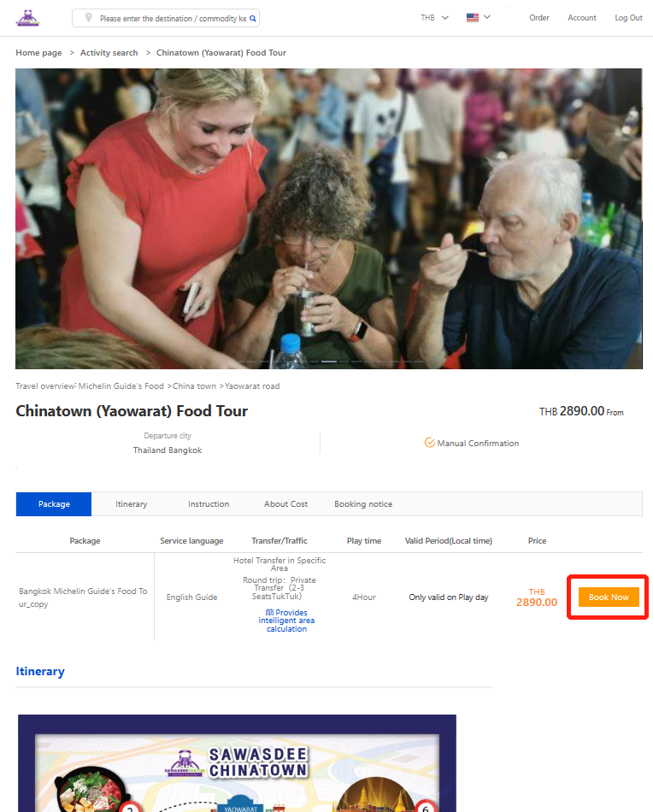
Task: Click the Manual Confirmation checkmark icon
Action: (x=429, y=443)
